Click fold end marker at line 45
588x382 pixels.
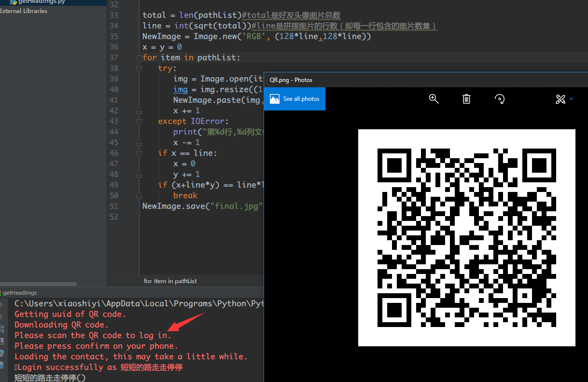(x=139, y=142)
